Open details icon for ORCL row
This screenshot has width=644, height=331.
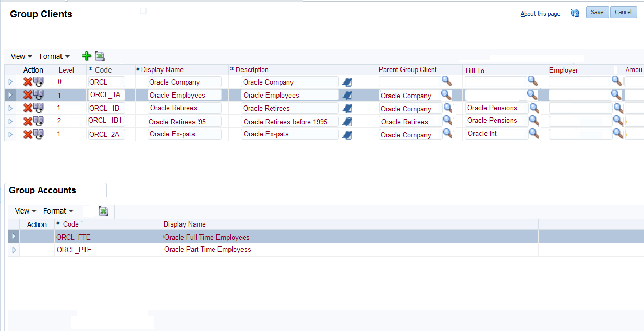click(39, 81)
